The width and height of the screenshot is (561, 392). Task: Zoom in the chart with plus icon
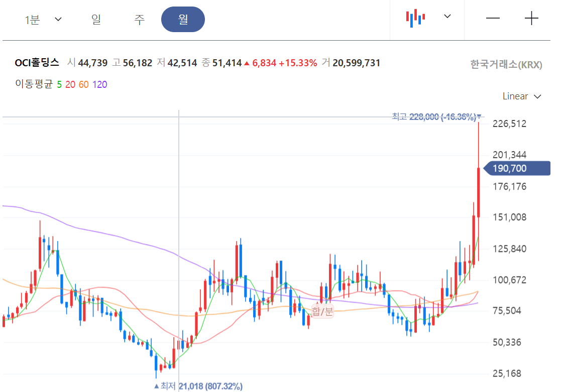[x=531, y=18]
